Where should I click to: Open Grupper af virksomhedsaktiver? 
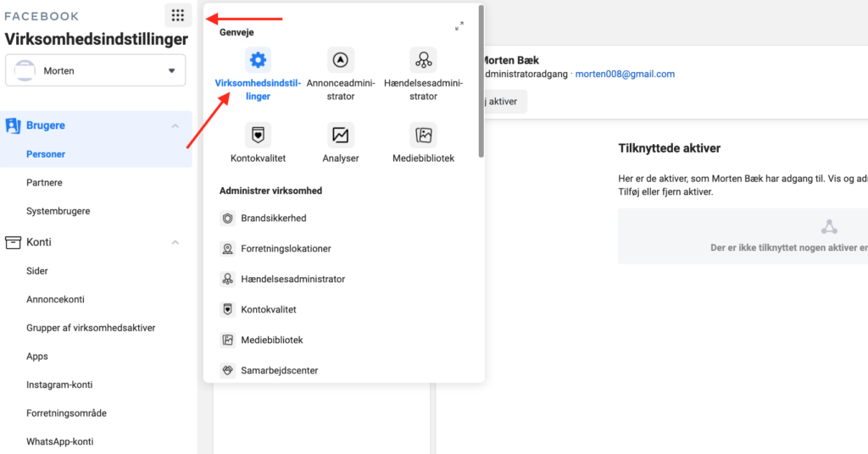tap(91, 328)
